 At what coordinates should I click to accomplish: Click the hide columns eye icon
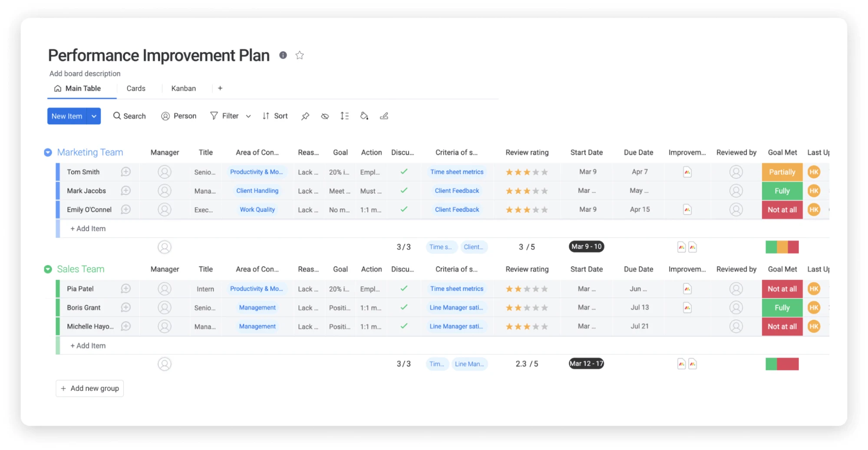[325, 116]
